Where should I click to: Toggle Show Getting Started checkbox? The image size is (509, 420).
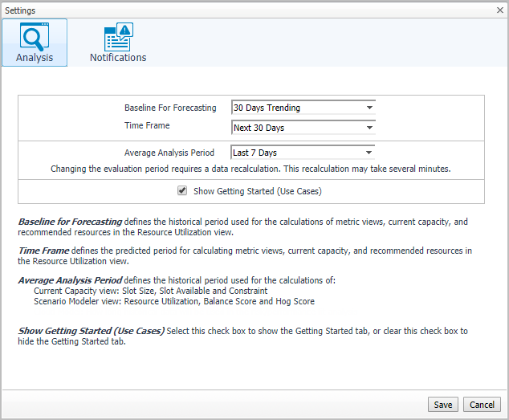pos(182,191)
